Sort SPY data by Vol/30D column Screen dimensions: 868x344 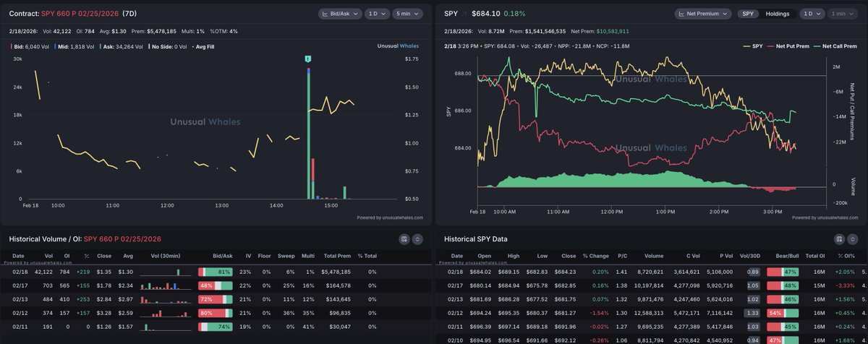(749, 256)
